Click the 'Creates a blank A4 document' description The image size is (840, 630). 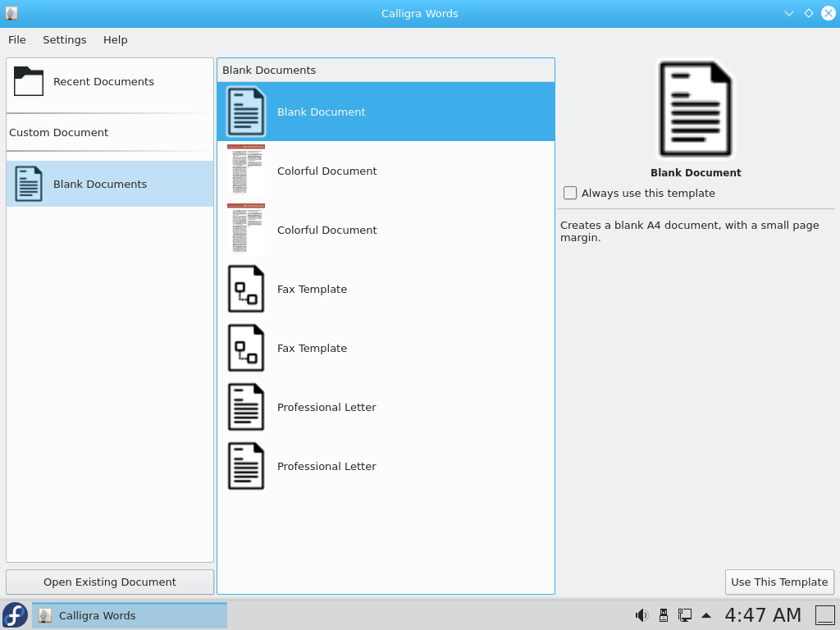689,231
